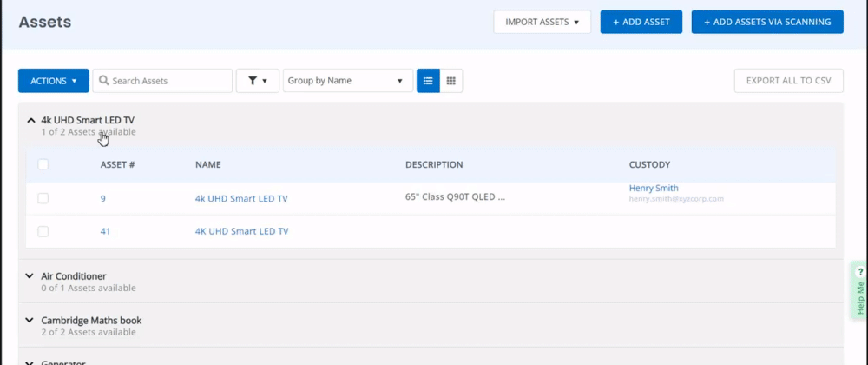Expand the Cambridge Maths book group

pos(30,320)
